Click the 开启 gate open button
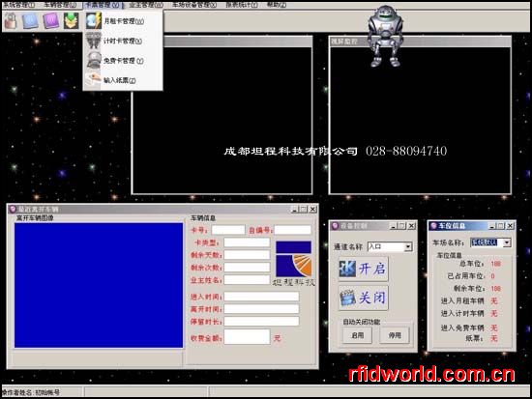The width and height of the screenshot is (532, 399). (x=363, y=269)
